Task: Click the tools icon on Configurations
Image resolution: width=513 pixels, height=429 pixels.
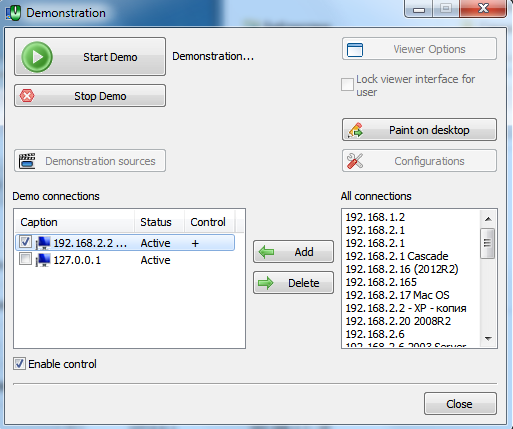Action: pos(355,161)
